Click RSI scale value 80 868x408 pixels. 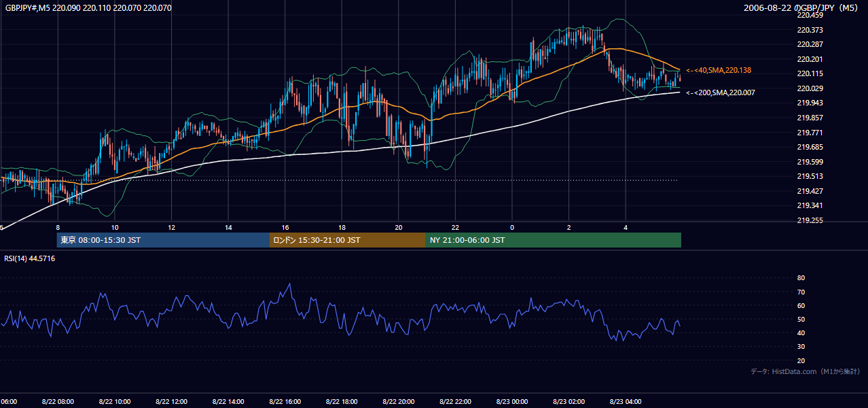coord(801,278)
